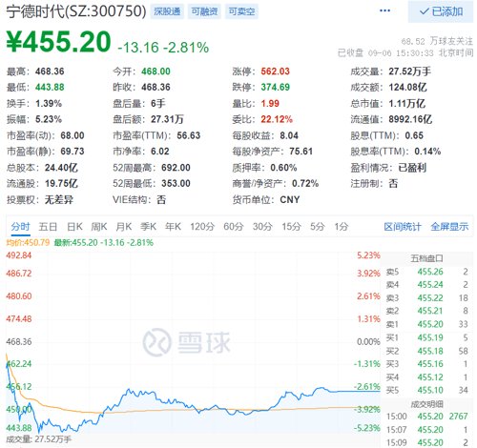Click the 全屏显示 fullscreen link
Image resolution: width=477 pixels, height=448 pixels.
[449, 227]
